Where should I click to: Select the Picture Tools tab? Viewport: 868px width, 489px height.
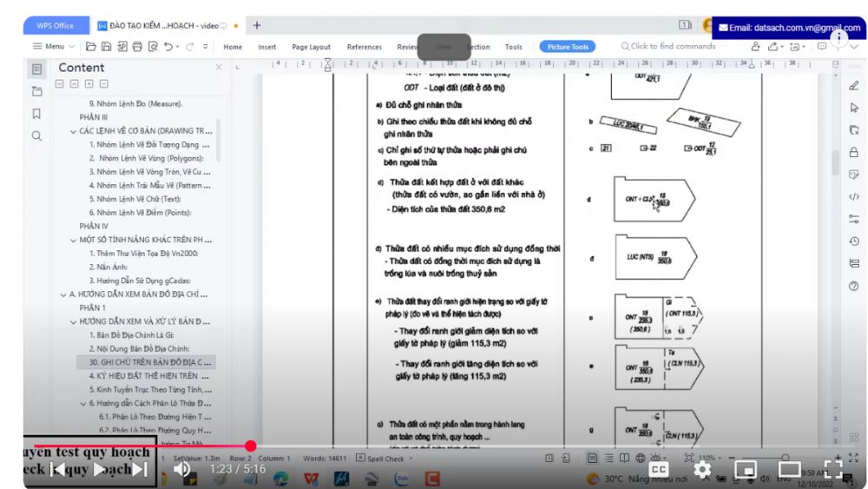click(568, 47)
